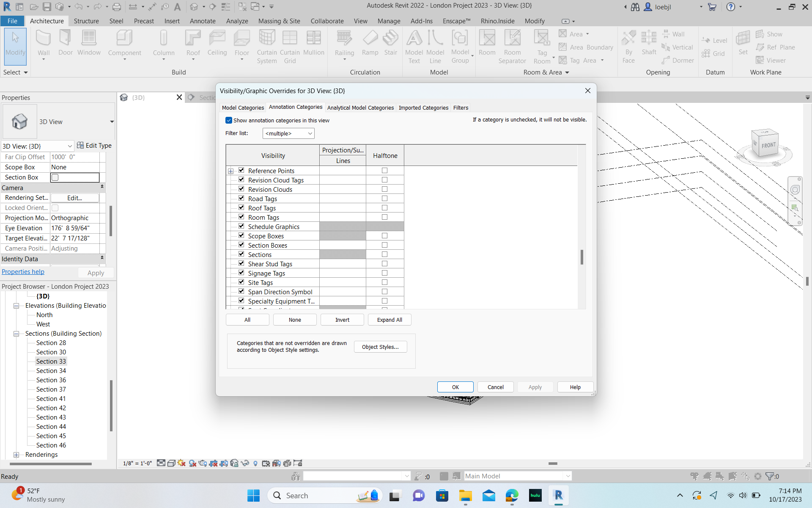This screenshot has height=508, width=812.
Task: Select Section 33 in Project Browser
Action: [51, 361]
